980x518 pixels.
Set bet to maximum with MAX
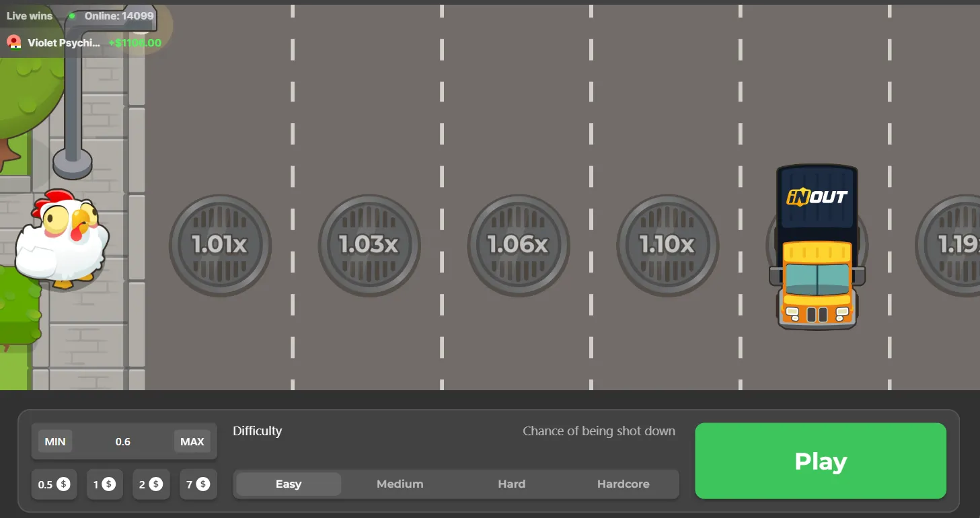tap(192, 442)
